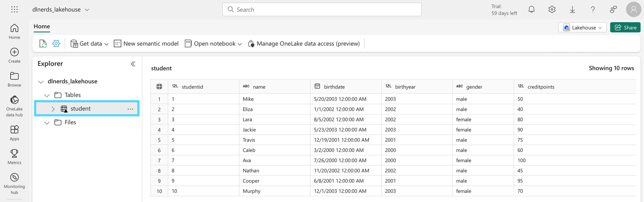Open the app launcher grid icon
644x202 pixels.
click(x=14, y=10)
